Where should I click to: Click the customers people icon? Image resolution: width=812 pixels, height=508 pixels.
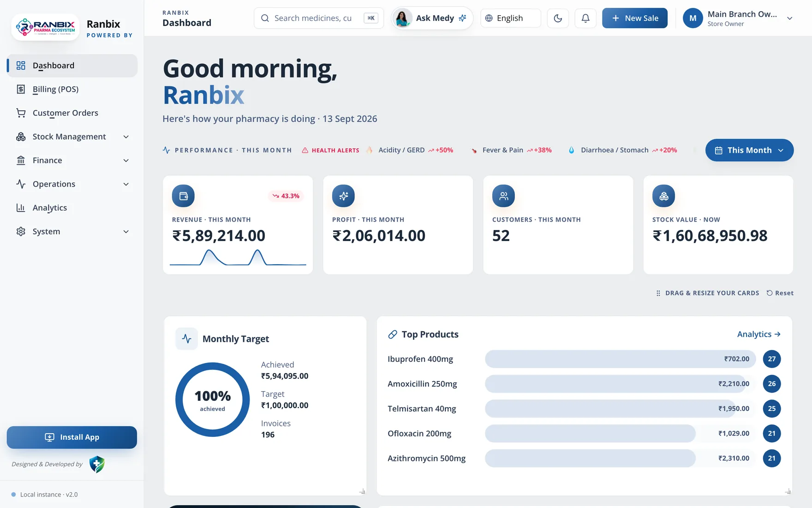[x=503, y=196]
